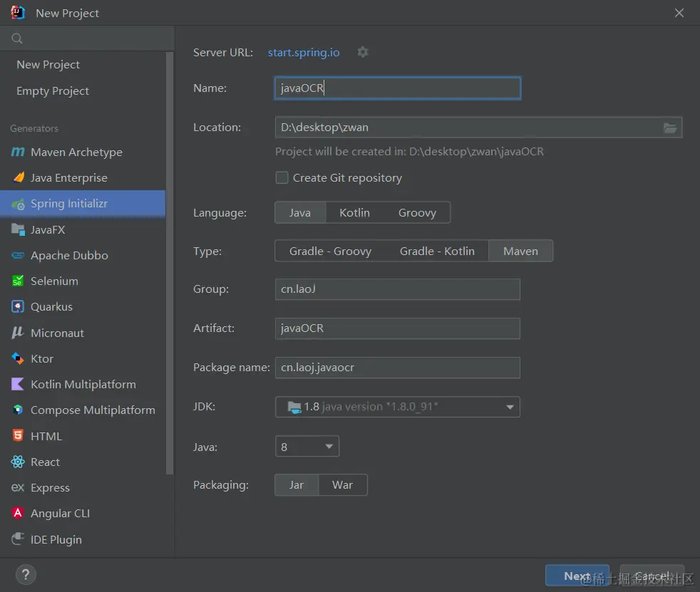Open server URL settings gear
Image resolution: width=700 pixels, height=592 pixels.
click(363, 52)
